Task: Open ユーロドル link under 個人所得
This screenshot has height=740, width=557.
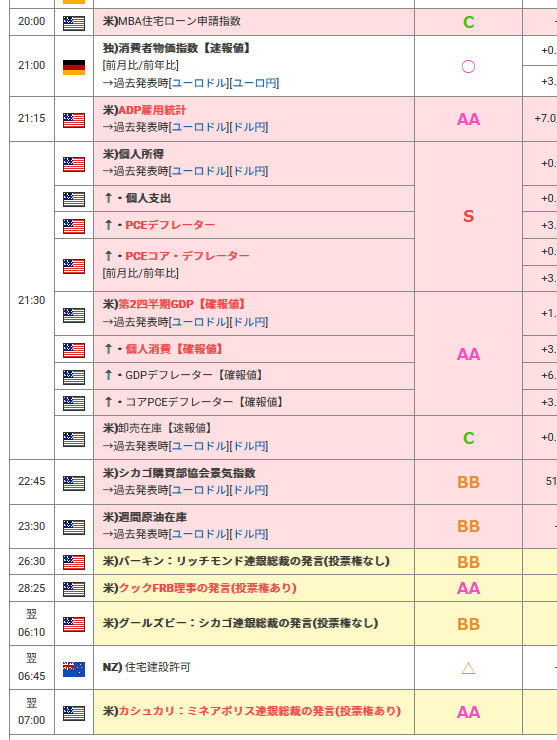Action: [200, 171]
